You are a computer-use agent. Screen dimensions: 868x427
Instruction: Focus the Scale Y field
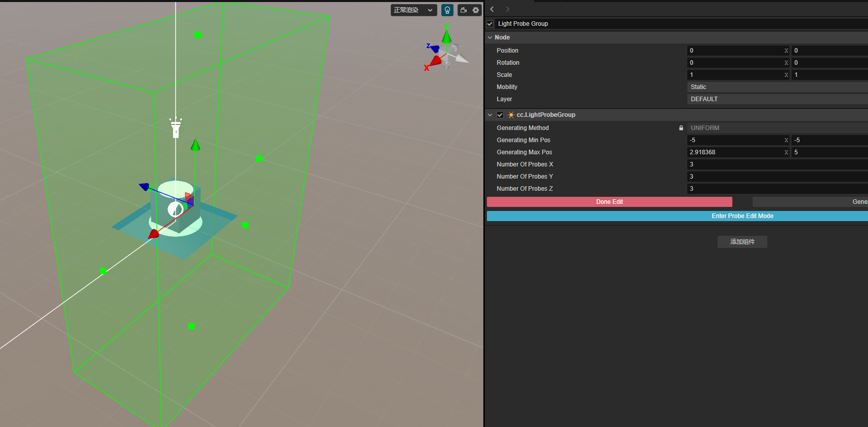pyautogui.click(x=830, y=75)
